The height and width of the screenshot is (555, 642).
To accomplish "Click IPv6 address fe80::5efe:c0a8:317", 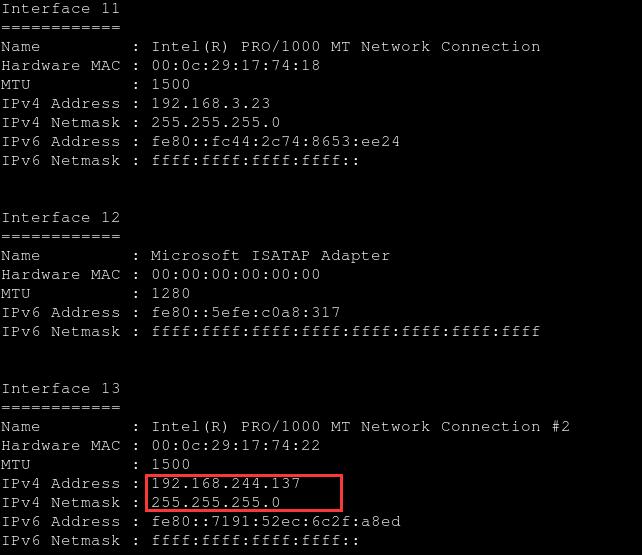I will pyautogui.click(x=246, y=312).
